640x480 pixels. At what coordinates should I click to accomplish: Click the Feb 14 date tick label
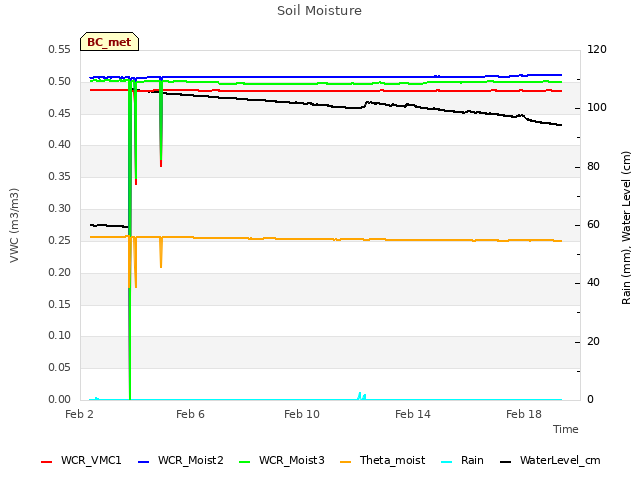[x=413, y=414]
